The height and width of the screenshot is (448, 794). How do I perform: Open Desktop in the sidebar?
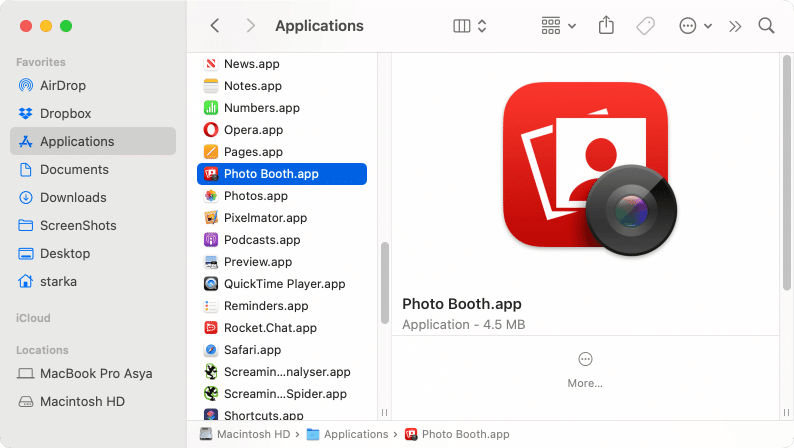point(93,254)
